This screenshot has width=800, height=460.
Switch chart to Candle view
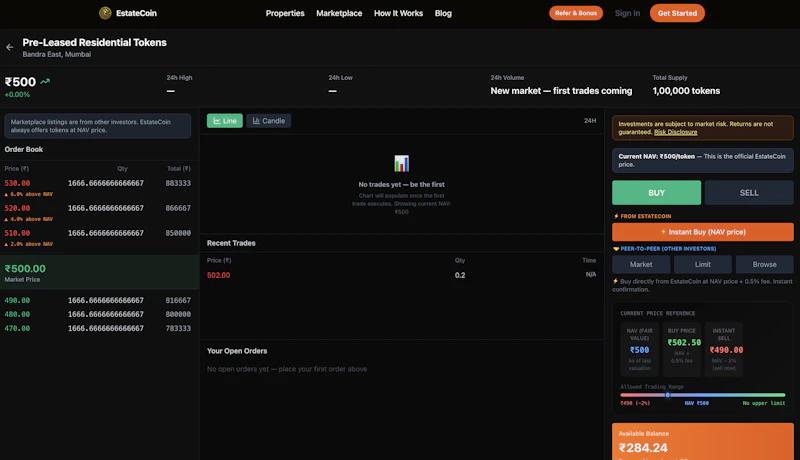269,121
